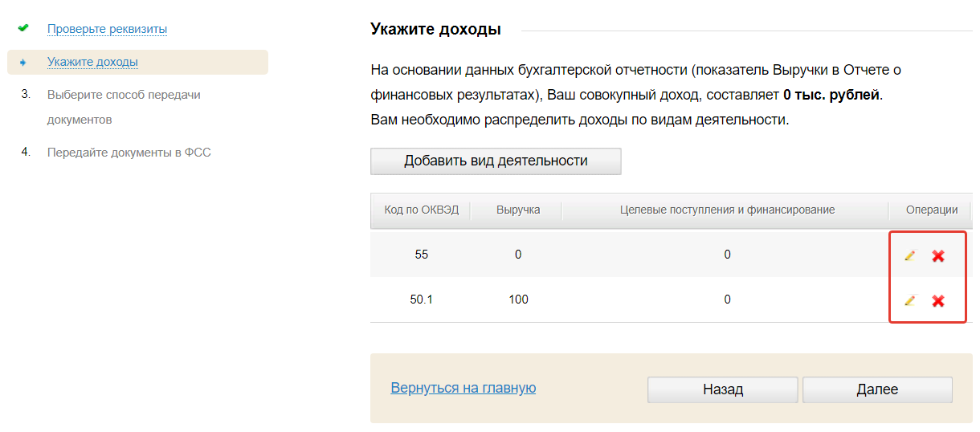Viewport: 980px width, 432px height.
Task: Edit the OKVED 50.1 row with pencil icon
Action: [909, 300]
